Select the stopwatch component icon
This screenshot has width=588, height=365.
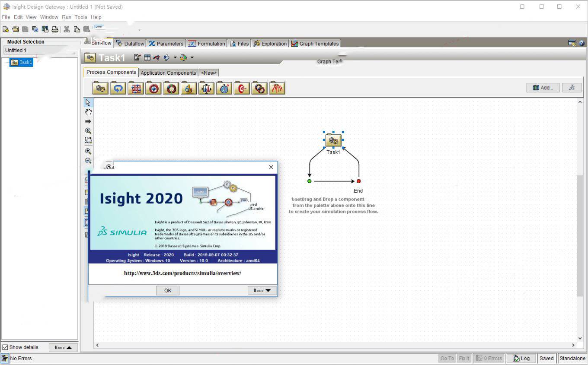224,88
